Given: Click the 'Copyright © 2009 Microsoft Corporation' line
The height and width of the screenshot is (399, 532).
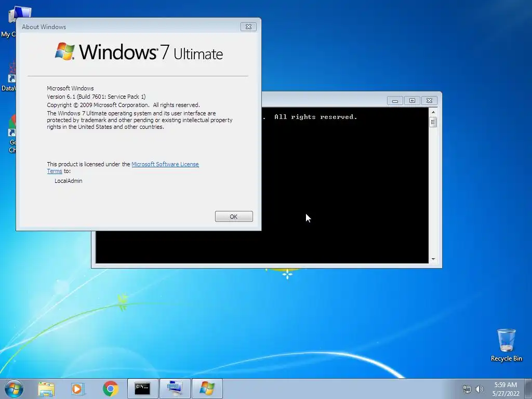Looking at the screenshot, I should tap(123, 105).
